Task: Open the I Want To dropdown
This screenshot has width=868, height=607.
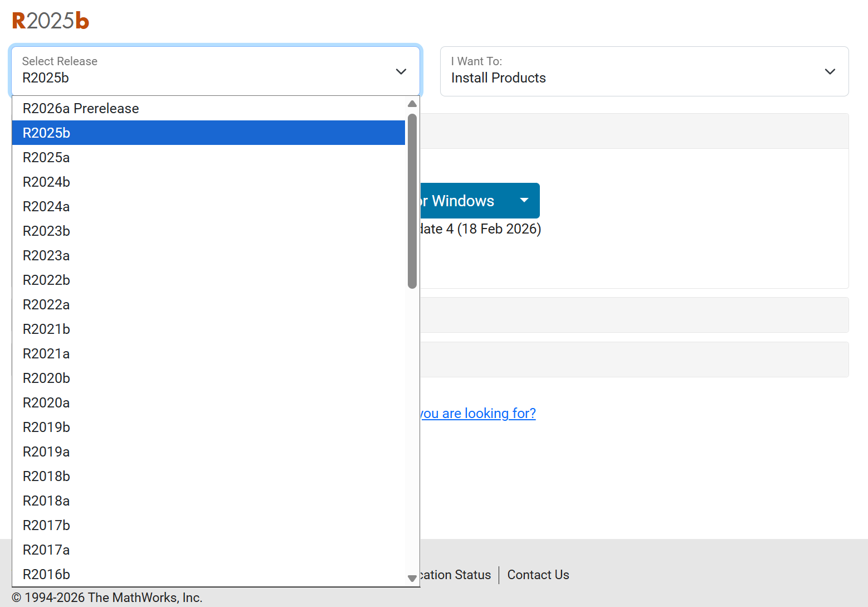Action: click(644, 71)
